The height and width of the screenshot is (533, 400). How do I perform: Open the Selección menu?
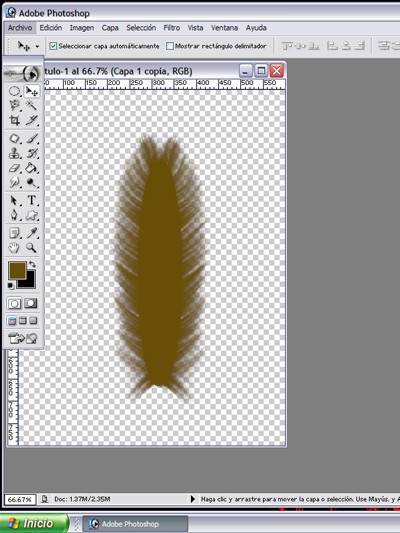click(x=141, y=28)
